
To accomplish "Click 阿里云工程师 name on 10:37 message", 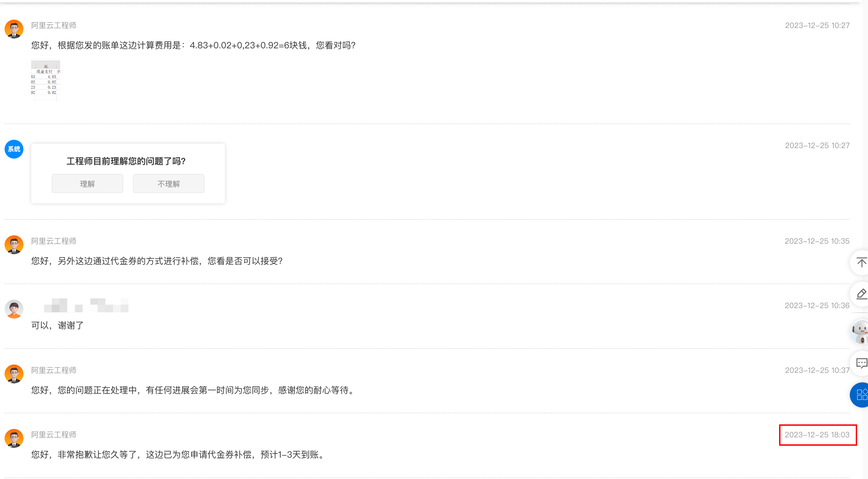I will (54, 370).
